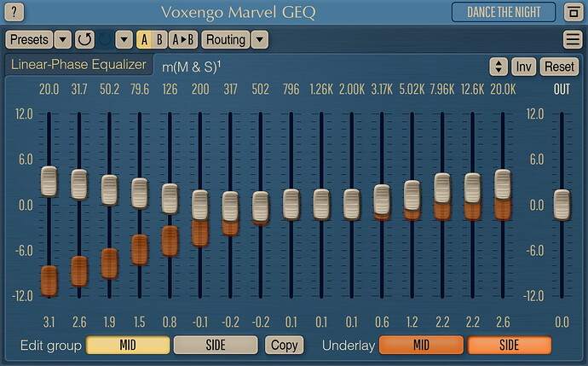Click the DANCE THE NIGHT instance name field
This screenshot has height=366, width=588.
504,12
